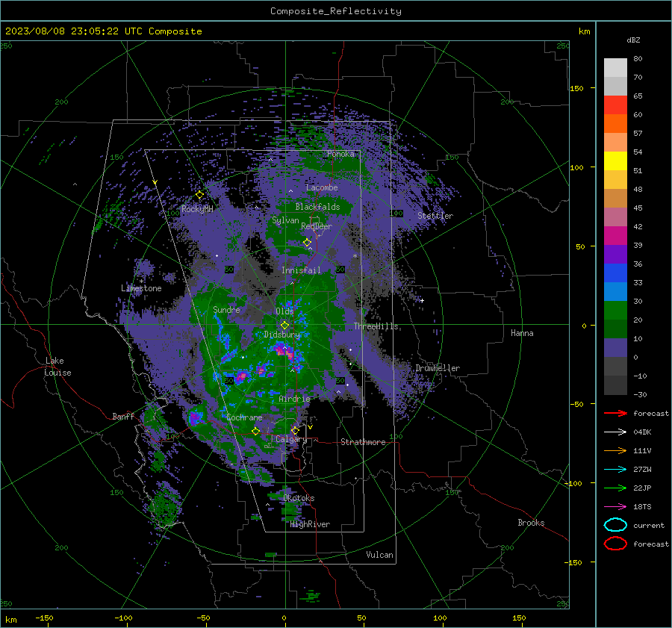
Task: Click the Brooks city label
Action: coord(531,523)
